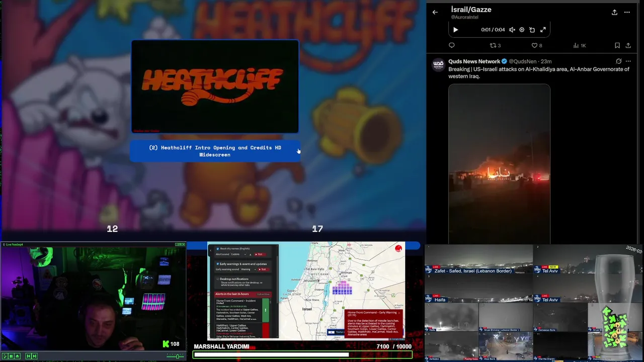The height and width of the screenshot is (362, 644).
Task: Click the Grok icon on Quds tweet
Action: click(x=619, y=61)
